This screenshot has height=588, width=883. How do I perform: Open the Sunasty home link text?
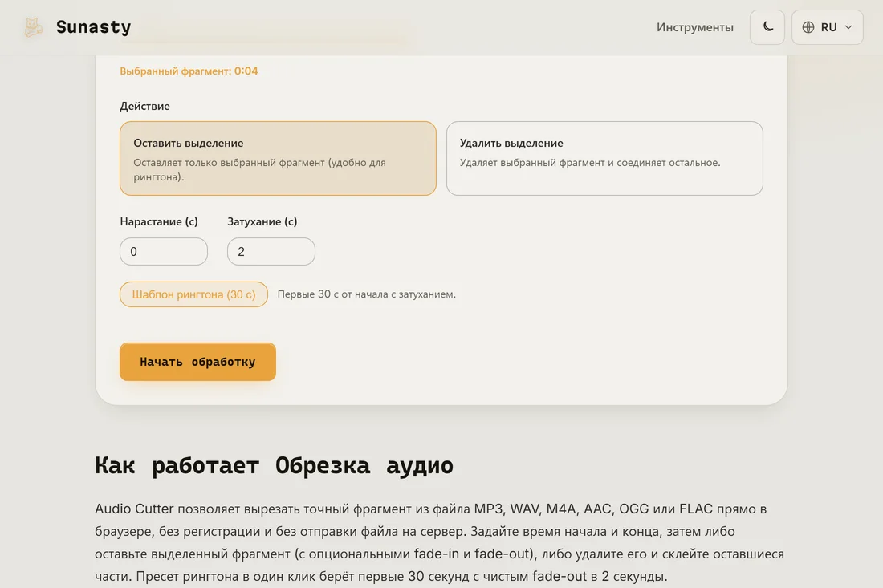point(93,27)
